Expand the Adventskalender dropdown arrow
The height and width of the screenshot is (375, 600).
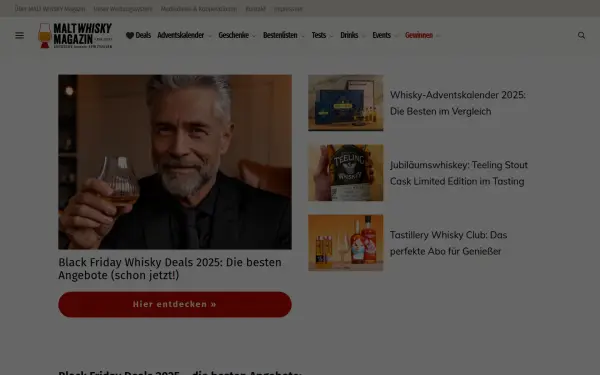click(x=210, y=36)
